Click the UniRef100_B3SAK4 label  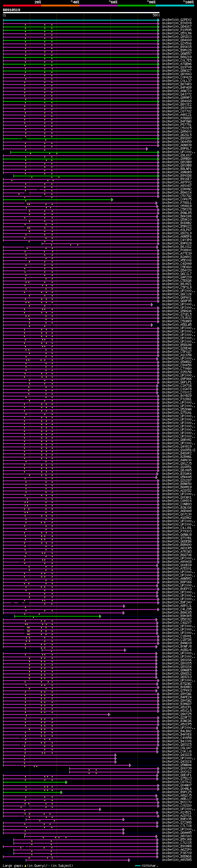177,474
